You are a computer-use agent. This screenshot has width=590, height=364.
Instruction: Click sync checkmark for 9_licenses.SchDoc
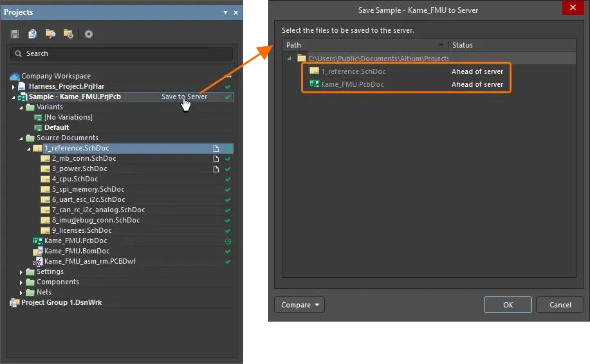tap(228, 231)
